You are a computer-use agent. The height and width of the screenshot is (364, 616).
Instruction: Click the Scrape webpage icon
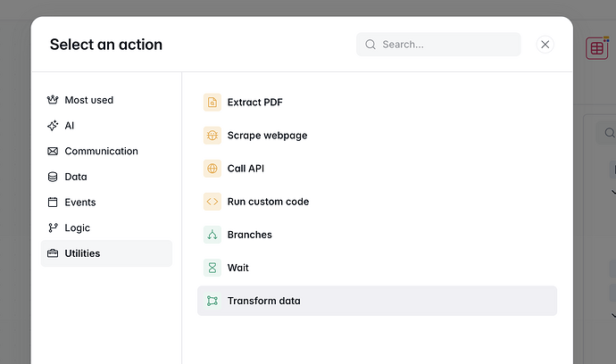[x=212, y=136]
